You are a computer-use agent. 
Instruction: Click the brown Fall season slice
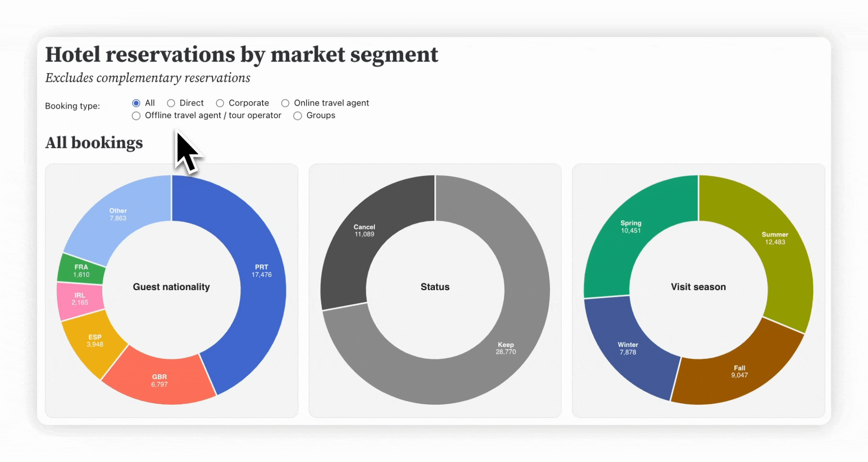(x=740, y=372)
